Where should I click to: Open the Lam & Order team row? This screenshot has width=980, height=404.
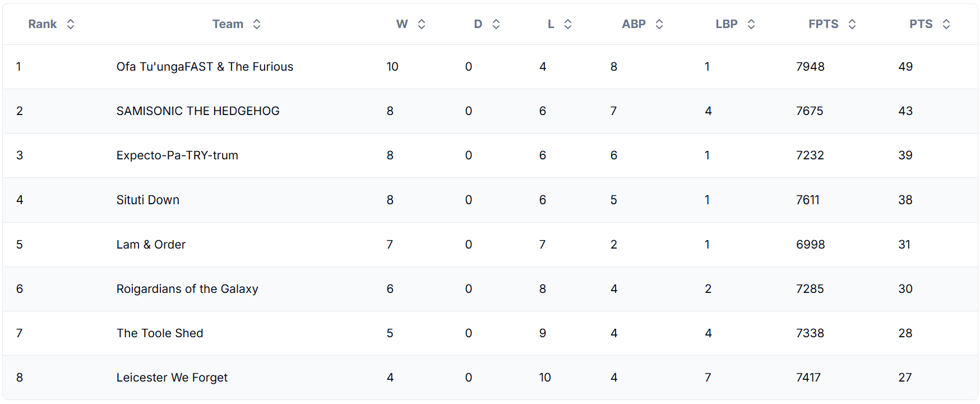point(490,245)
